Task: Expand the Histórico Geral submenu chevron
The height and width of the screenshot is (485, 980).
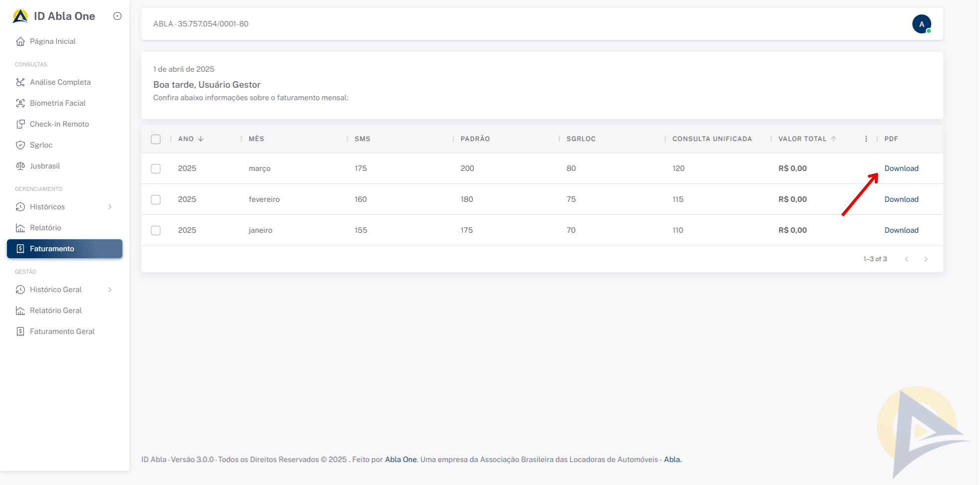Action: coord(110,290)
